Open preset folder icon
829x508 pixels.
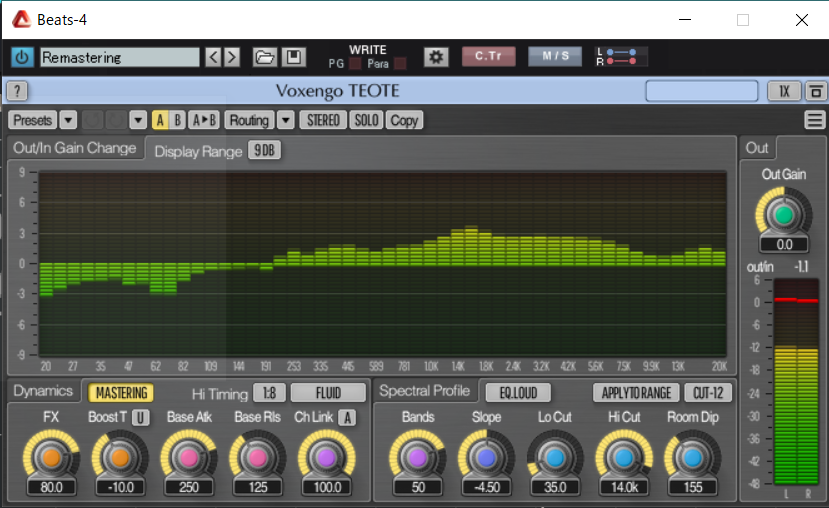tap(264, 57)
